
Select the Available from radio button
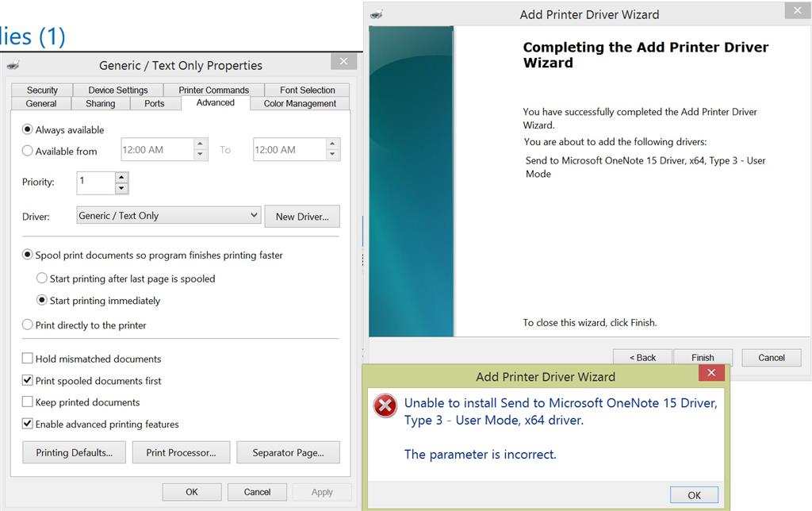28,151
